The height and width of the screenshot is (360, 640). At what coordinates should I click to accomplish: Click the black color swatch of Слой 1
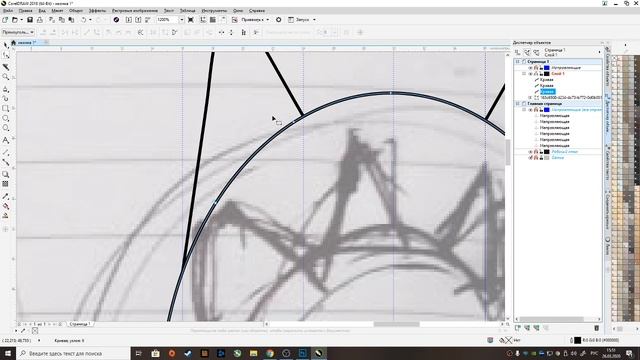click(x=547, y=74)
